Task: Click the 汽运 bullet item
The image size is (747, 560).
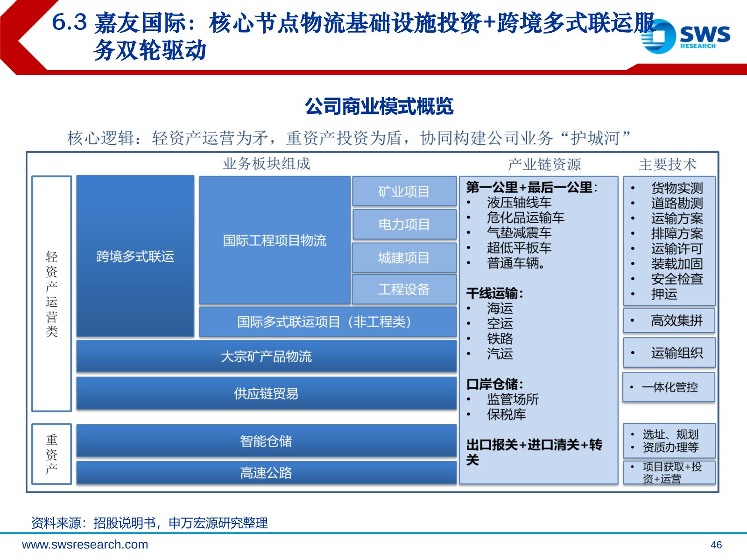Action: pyautogui.click(x=500, y=354)
